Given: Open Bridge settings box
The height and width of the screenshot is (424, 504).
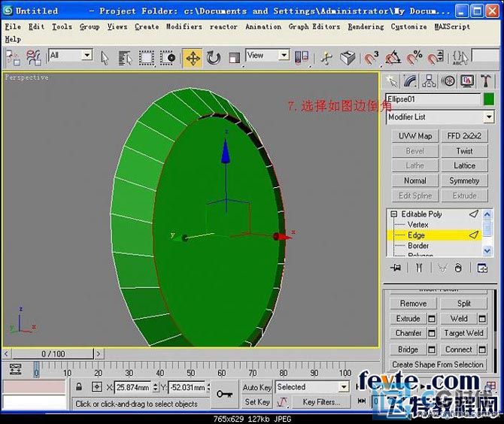Looking at the screenshot, I should click(432, 350).
